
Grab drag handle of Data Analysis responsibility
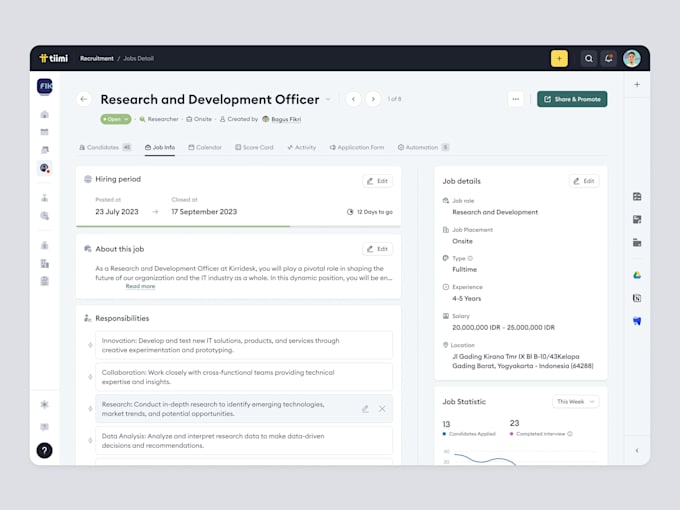(x=90, y=441)
